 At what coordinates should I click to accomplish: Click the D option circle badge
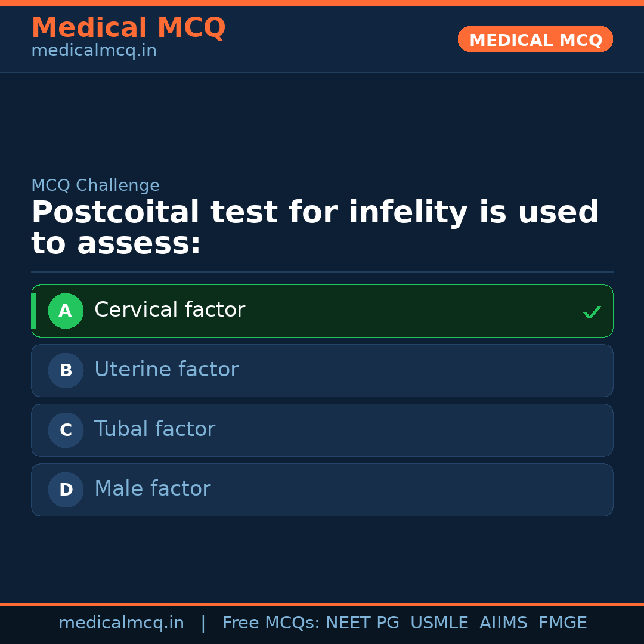pos(66,490)
